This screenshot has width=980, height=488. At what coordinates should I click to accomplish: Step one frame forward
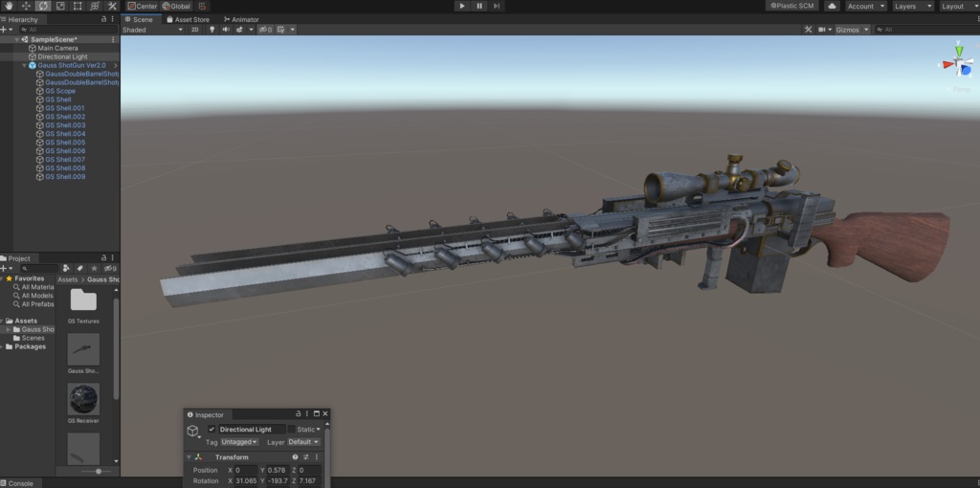pos(497,6)
